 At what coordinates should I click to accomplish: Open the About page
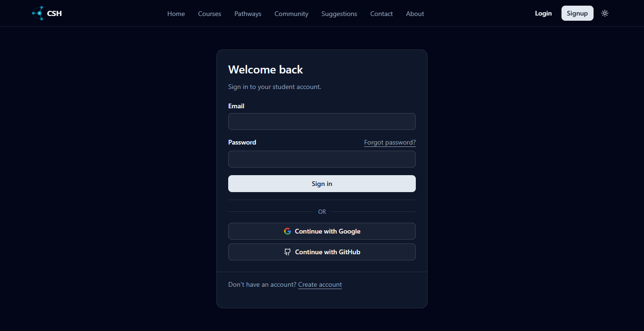tap(415, 14)
